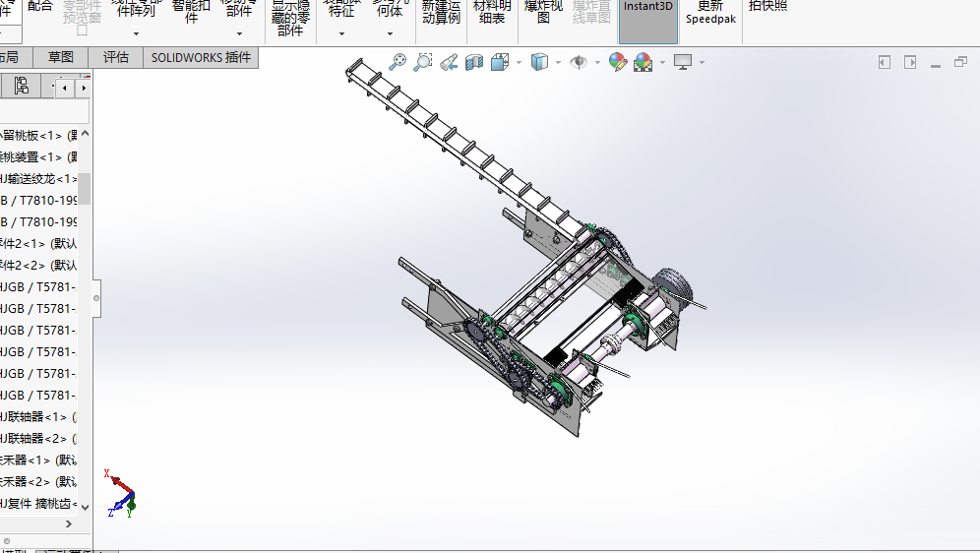Select tree item 联轴器<1>
The height and width of the screenshot is (553, 980).
click(38, 417)
